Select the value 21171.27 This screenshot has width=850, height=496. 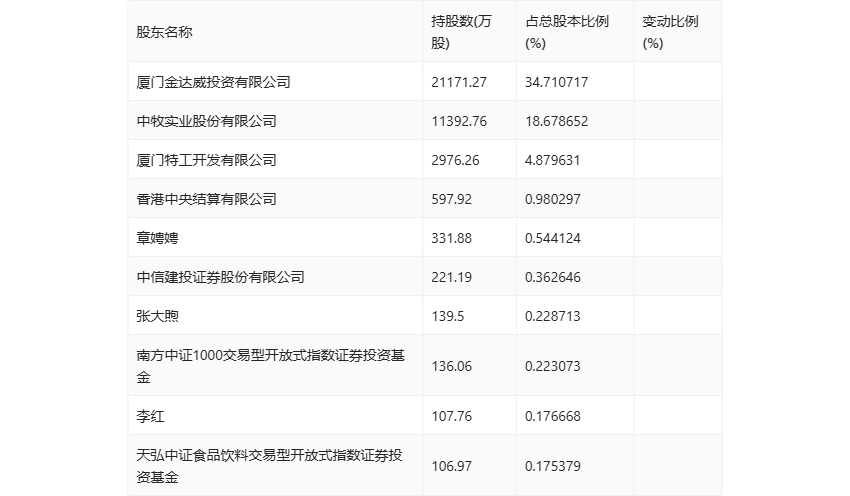click(x=459, y=82)
